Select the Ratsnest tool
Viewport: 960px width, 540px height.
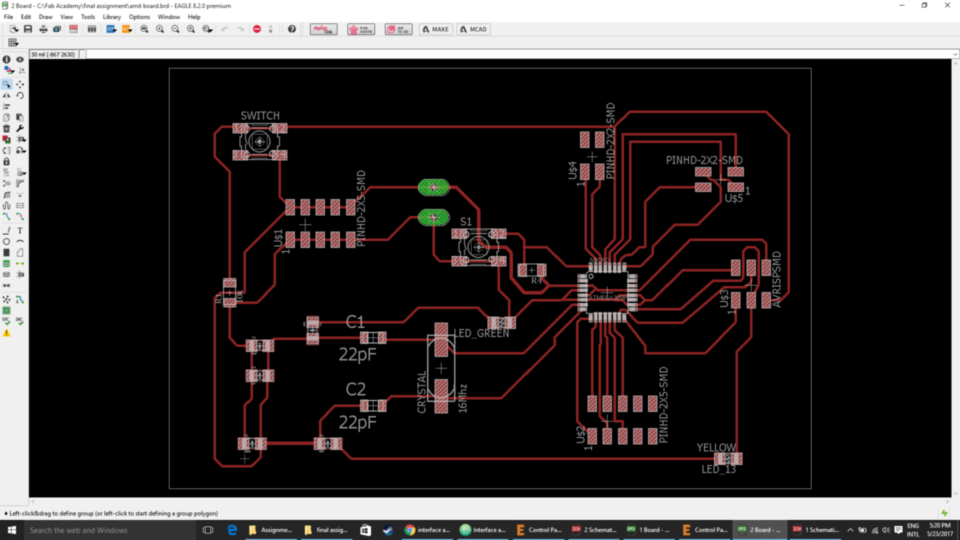click(7, 299)
